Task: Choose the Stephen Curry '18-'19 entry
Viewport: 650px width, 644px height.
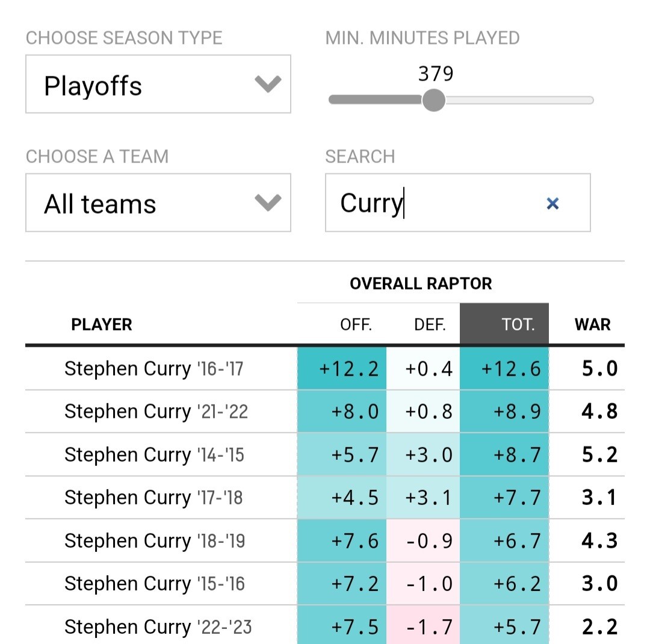Action: 155,540
